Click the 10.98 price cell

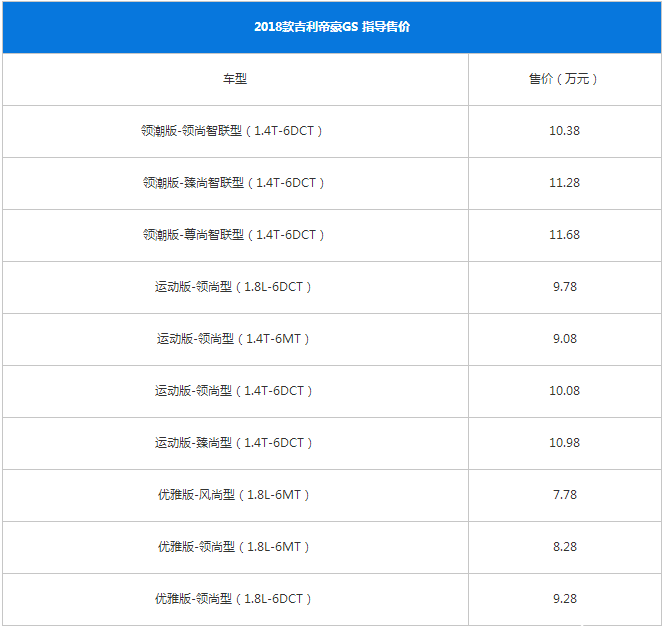564,443
